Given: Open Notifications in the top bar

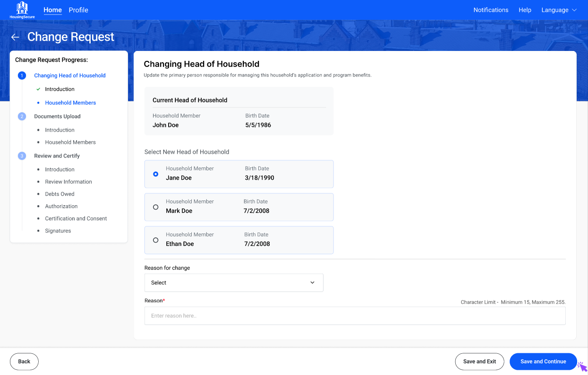Looking at the screenshot, I should 491,10.
